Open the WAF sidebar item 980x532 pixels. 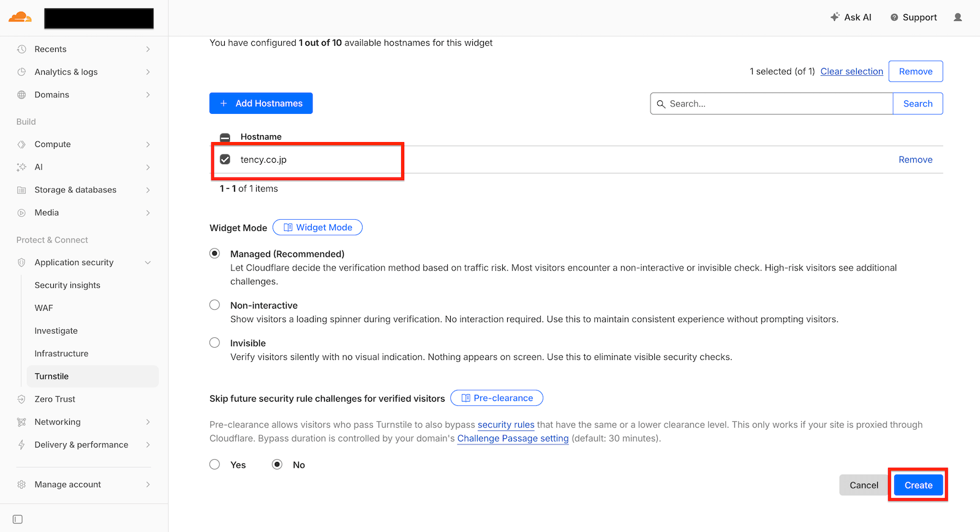pos(44,308)
